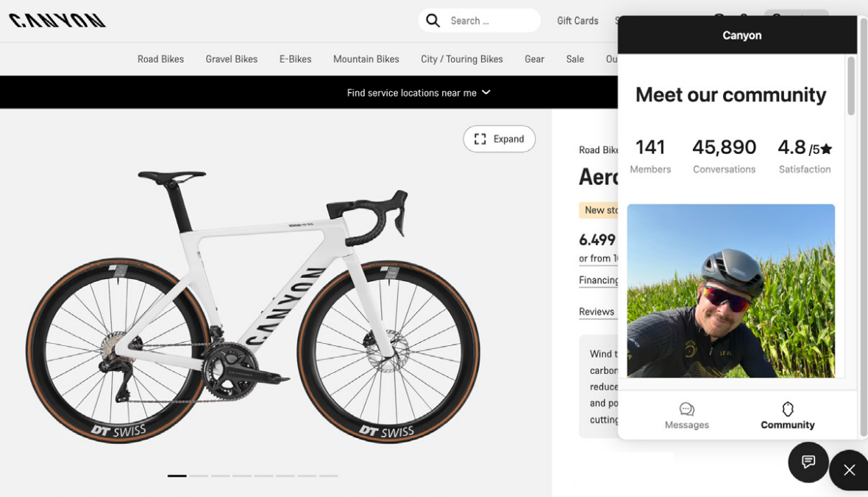Open the Mountain Bikes menu
868x497 pixels.
pos(366,59)
